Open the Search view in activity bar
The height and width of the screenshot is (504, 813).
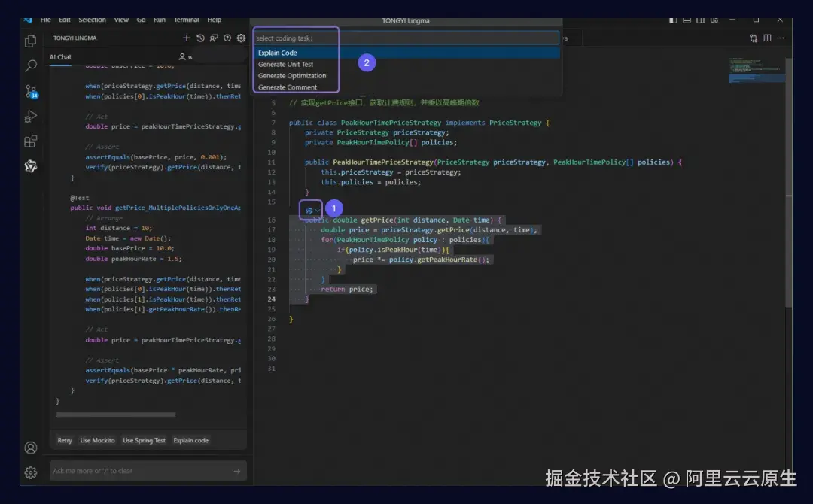tap(31, 65)
